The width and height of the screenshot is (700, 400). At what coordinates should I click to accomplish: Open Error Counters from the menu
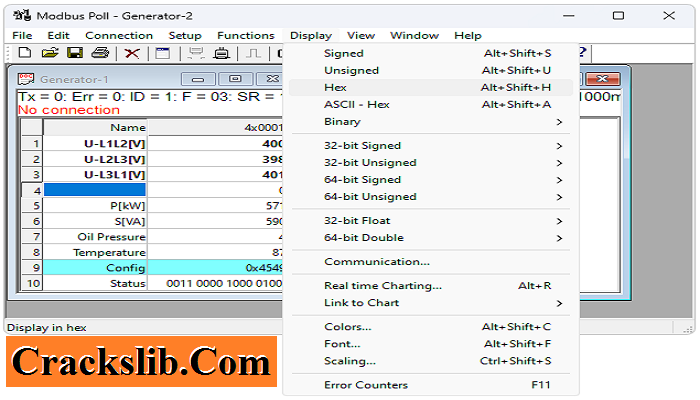[x=431, y=385]
